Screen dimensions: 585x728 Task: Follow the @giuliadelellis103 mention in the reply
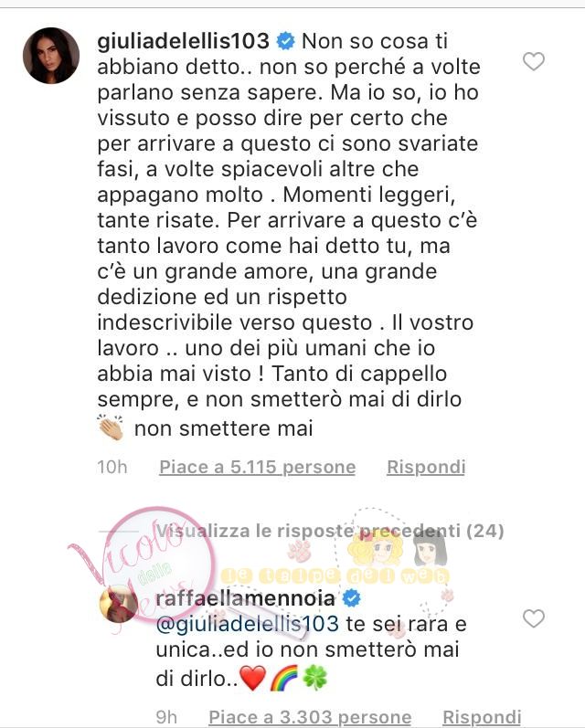[247, 624]
